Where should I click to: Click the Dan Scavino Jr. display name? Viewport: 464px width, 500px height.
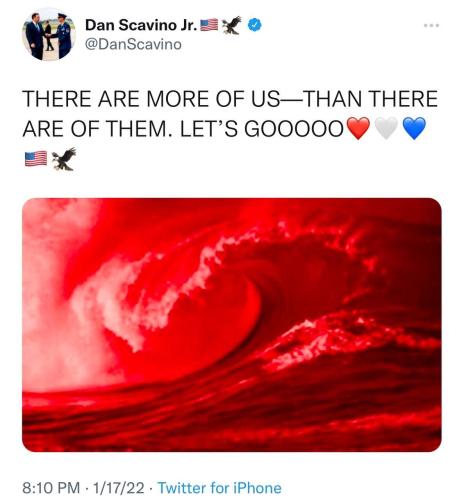141,25
